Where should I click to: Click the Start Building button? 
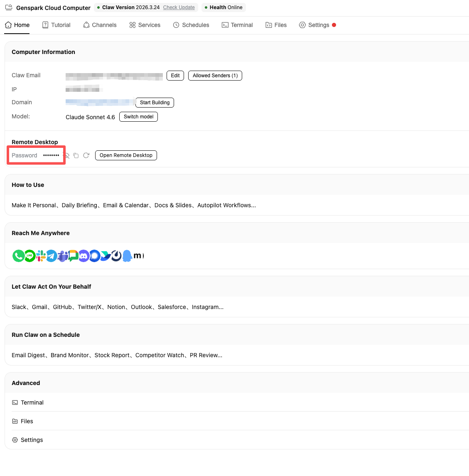pyautogui.click(x=155, y=103)
